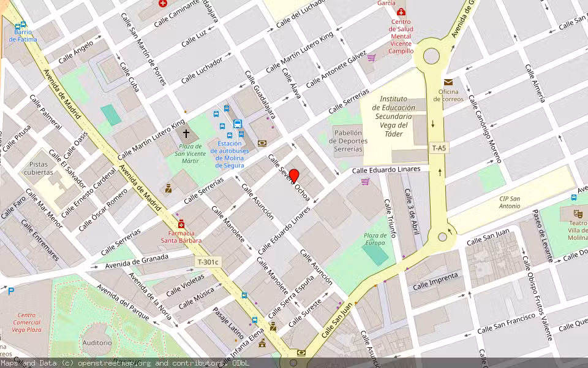Viewport: 588px width, 368px height.
Task: Click the Calle Severo Ochoa street label
Action: click(x=288, y=178)
